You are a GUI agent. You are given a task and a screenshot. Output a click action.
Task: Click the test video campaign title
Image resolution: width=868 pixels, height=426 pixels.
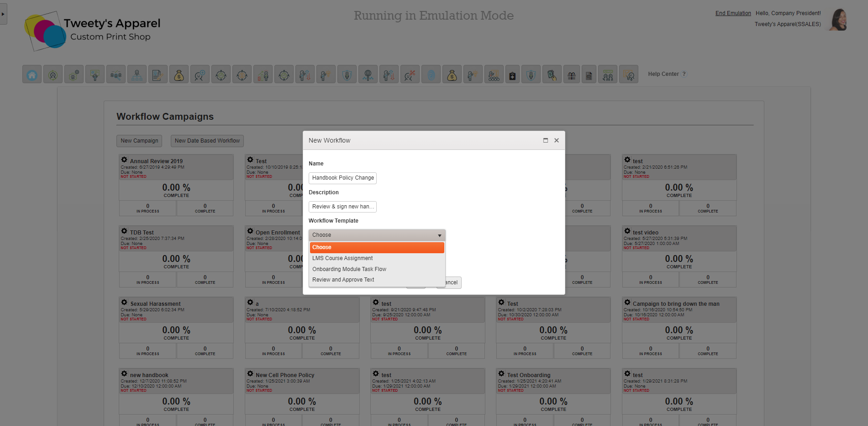646,233
